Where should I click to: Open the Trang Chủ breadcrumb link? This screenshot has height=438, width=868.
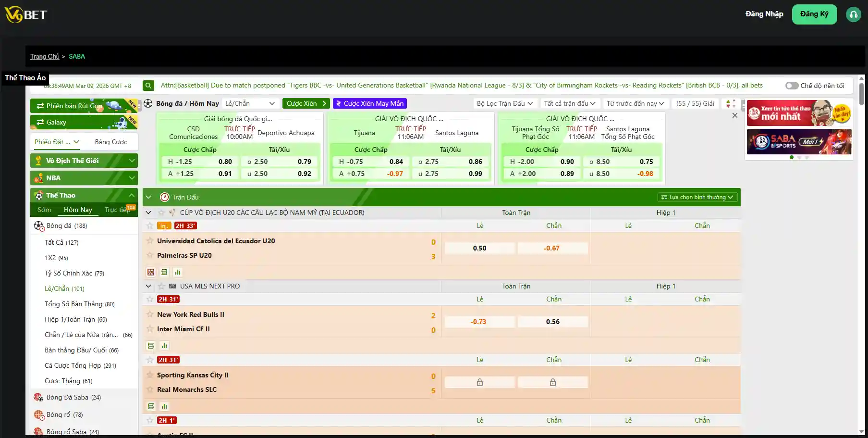[x=45, y=56]
